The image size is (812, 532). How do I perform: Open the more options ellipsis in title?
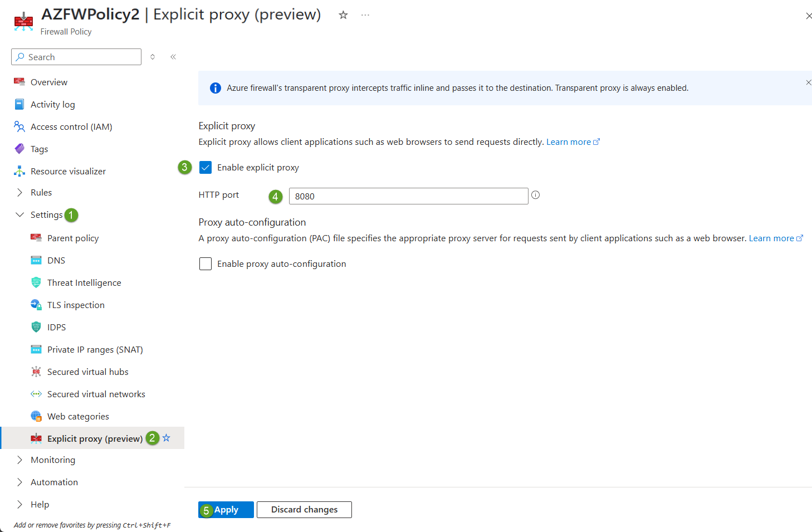click(x=365, y=15)
